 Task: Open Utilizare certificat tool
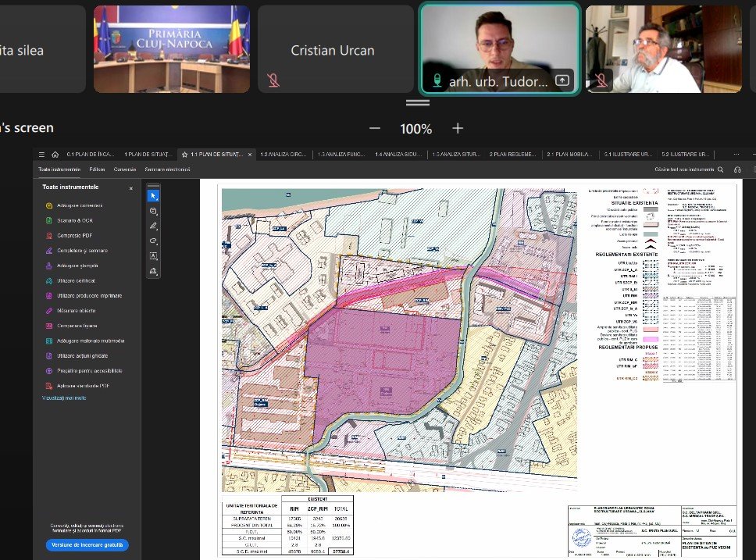70,280
